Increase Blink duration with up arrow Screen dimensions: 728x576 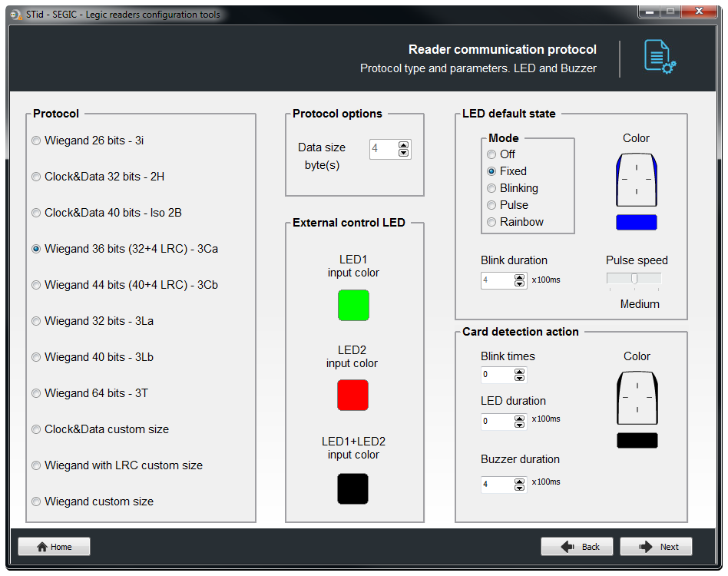point(519,277)
